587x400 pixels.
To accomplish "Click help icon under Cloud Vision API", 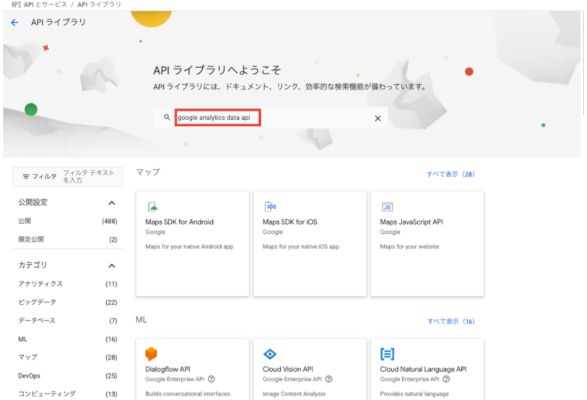I will pyautogui.click(x=329, y=379).
